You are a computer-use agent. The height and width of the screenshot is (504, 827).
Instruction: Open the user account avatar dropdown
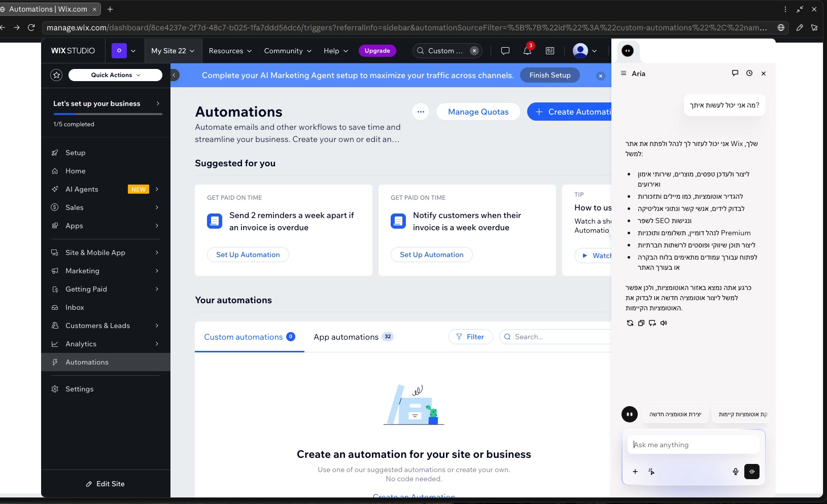coord(585,51)
